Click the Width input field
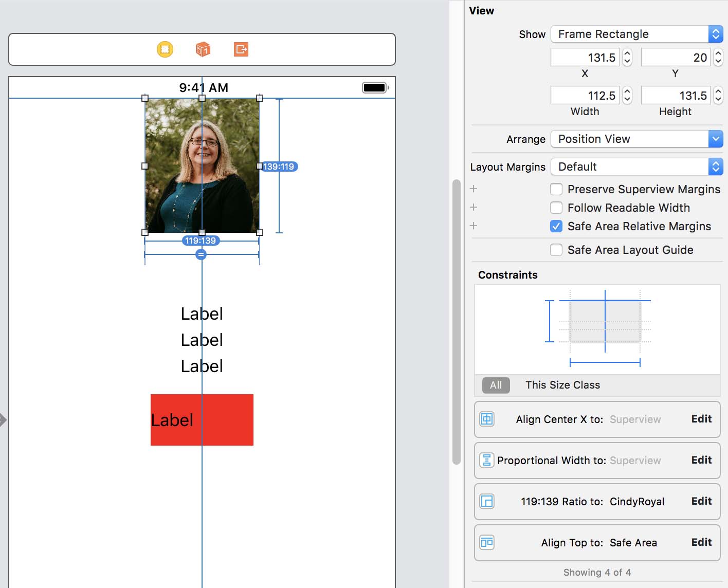Image resolution: width=728 pixels, height=588 pixels. pyautogui.click(x=585, y=96)
